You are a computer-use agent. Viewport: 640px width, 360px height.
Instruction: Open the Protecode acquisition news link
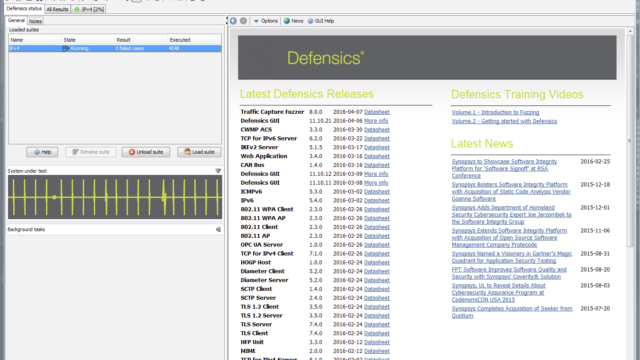click(x=509, y=238)
